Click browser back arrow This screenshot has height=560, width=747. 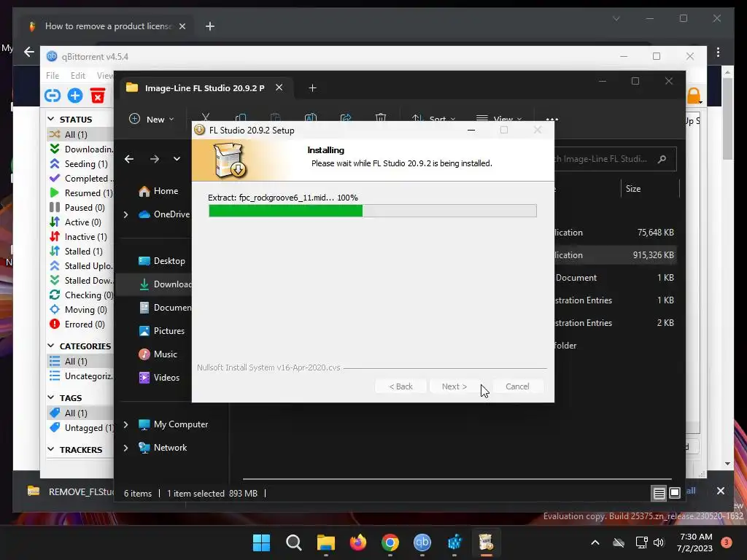[x=29, y=52]
